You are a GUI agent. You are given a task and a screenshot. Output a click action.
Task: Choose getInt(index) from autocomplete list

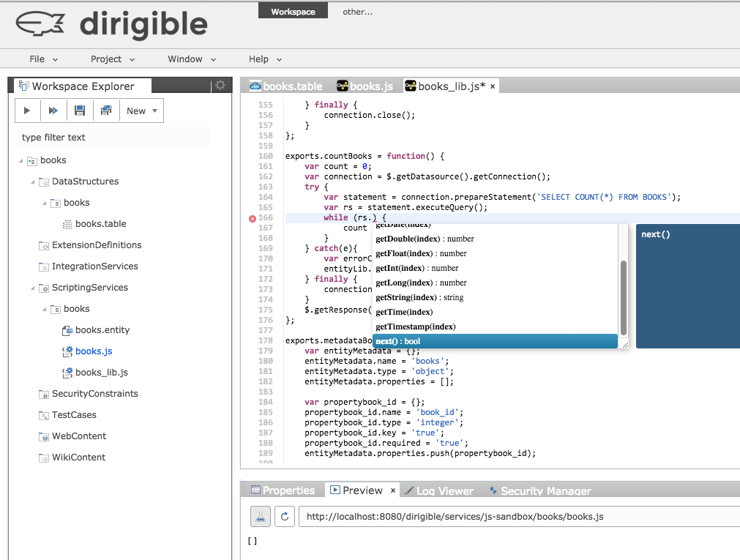495,268
